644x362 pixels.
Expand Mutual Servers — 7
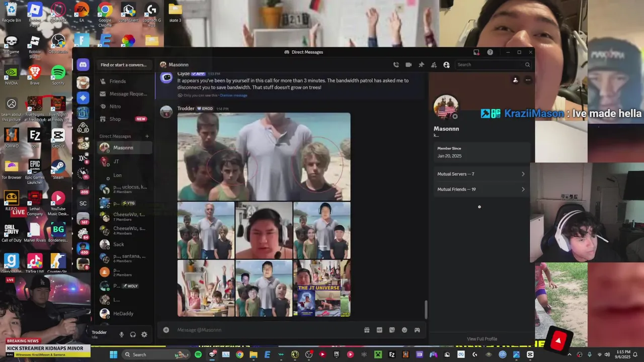click(x=481, y=174)
